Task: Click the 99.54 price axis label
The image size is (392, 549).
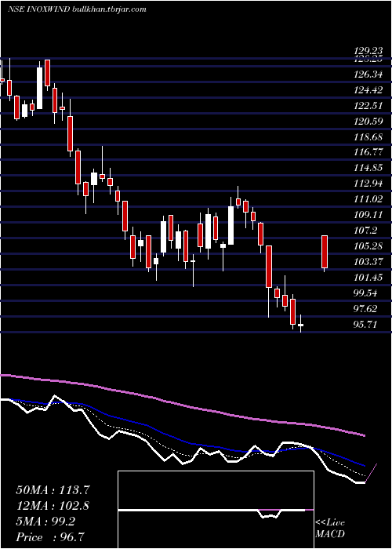Action: tap(367, 293)
